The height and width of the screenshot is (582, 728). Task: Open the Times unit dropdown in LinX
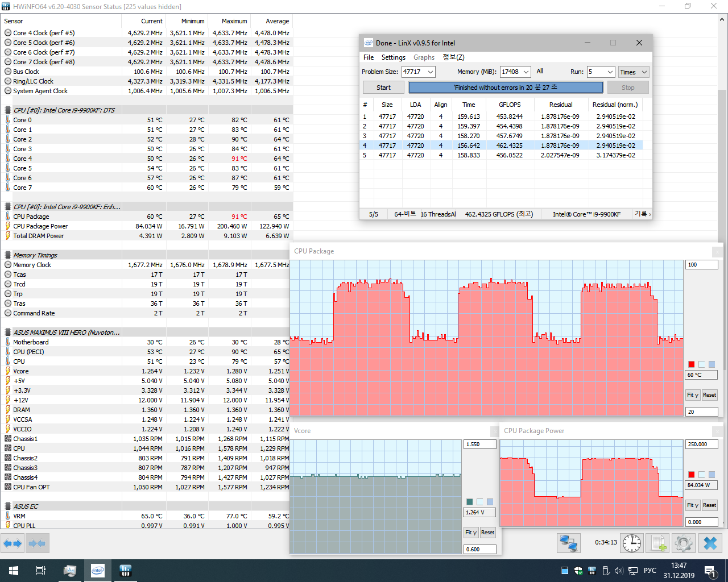coord(634,72)
